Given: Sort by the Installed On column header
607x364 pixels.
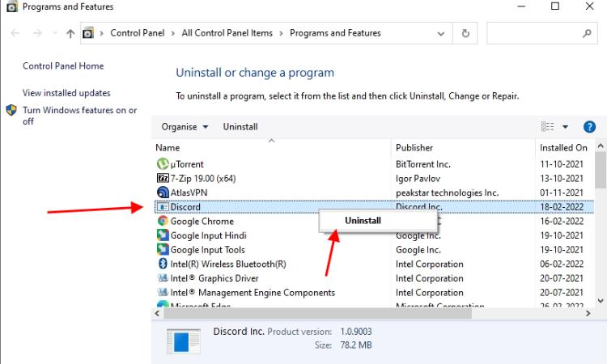Looking at the screenshot, I should (563, 148).
